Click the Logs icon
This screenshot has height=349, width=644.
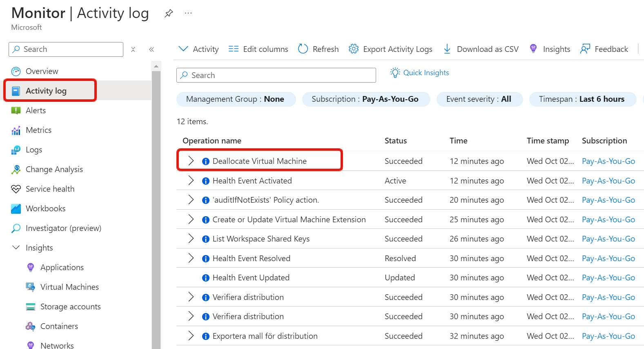tap(16, 150)
